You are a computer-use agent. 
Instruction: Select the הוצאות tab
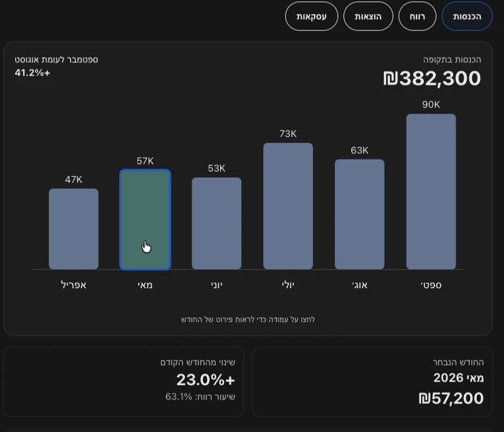click(368, 17)
